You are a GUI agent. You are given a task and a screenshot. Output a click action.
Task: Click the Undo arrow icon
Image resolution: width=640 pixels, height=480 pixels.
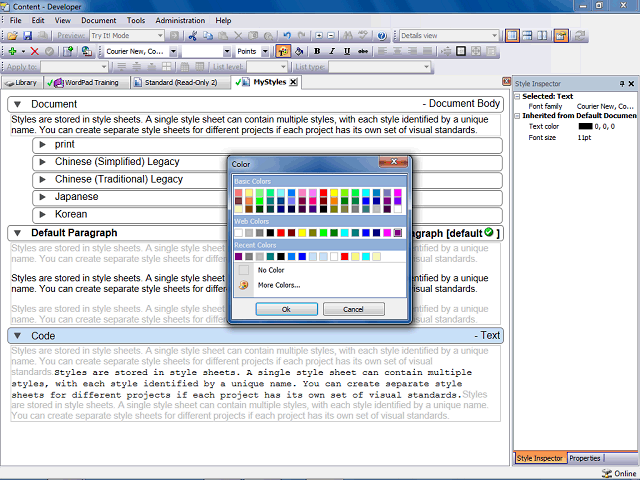tap(287, 36)
